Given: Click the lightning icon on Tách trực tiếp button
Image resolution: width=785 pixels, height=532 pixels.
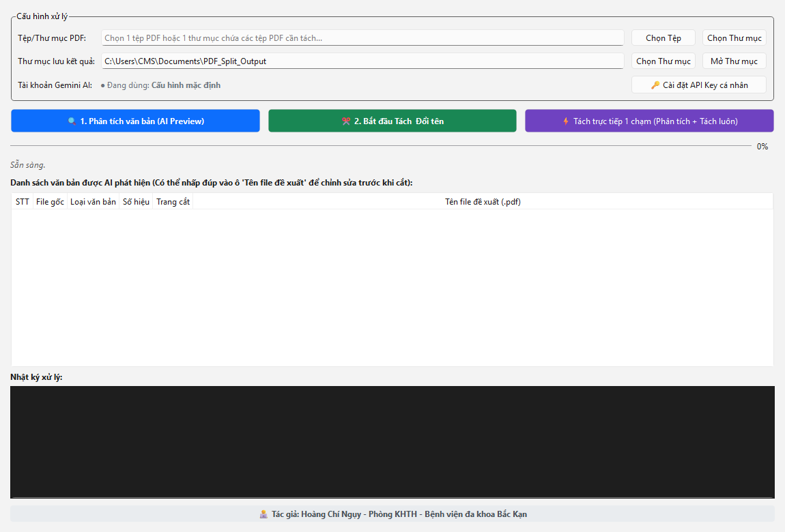Looking at the screenshot, I should (x=566, y=121).
